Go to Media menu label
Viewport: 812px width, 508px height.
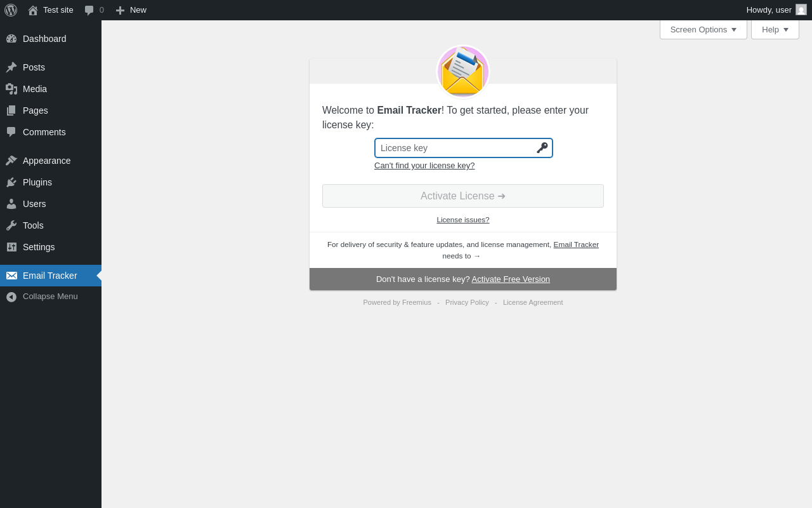(35, 89)
